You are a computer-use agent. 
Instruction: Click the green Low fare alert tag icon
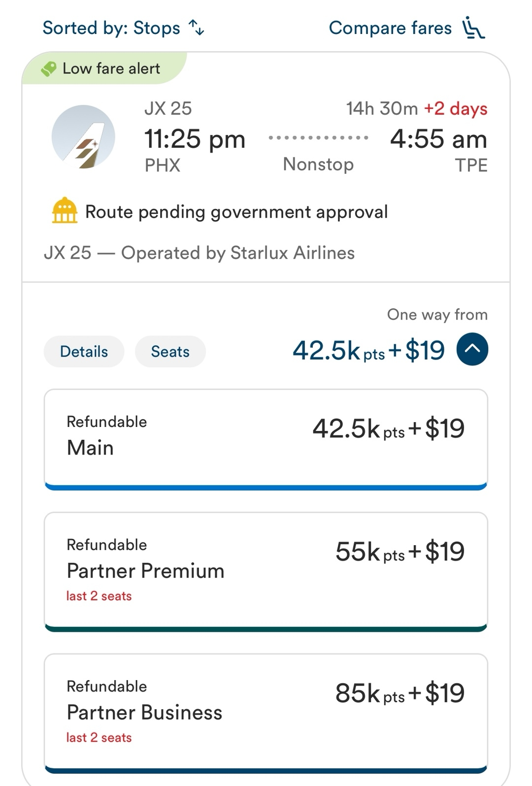click(x=49, y=69)
